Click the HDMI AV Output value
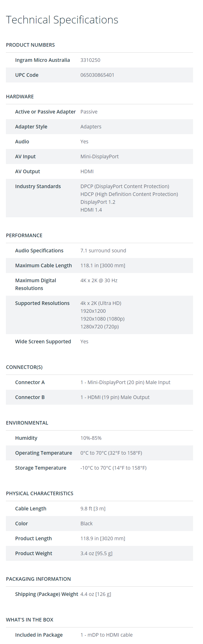Viewport: 203px width, 644px height. pyautogui.click(x=87, y=172)
